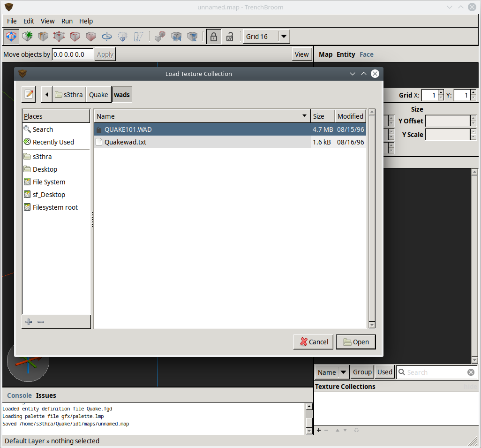This screenshot has height=448, width=481.
Task: Click the back arrow in the path bar
Action: click(46, 95)
